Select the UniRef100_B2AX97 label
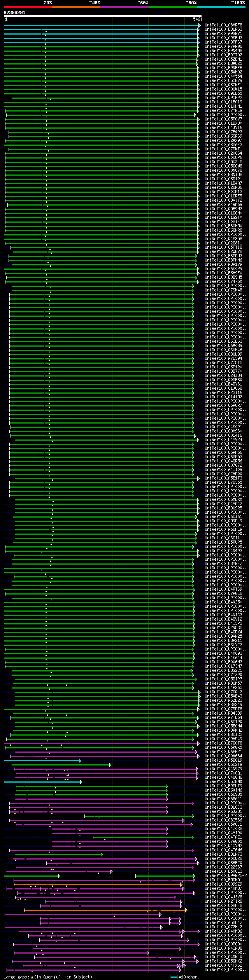This screenshot has height=980, width=249. tap(223, 141)
